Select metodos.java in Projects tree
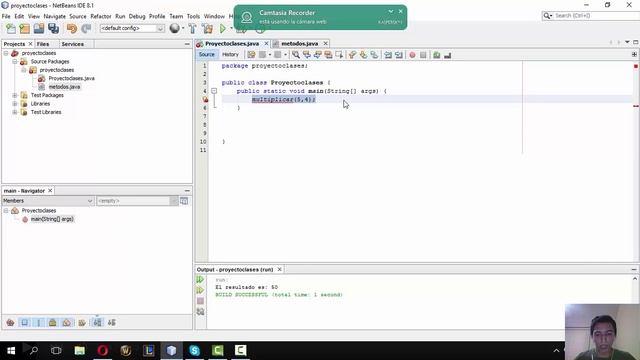 [64, 87]
